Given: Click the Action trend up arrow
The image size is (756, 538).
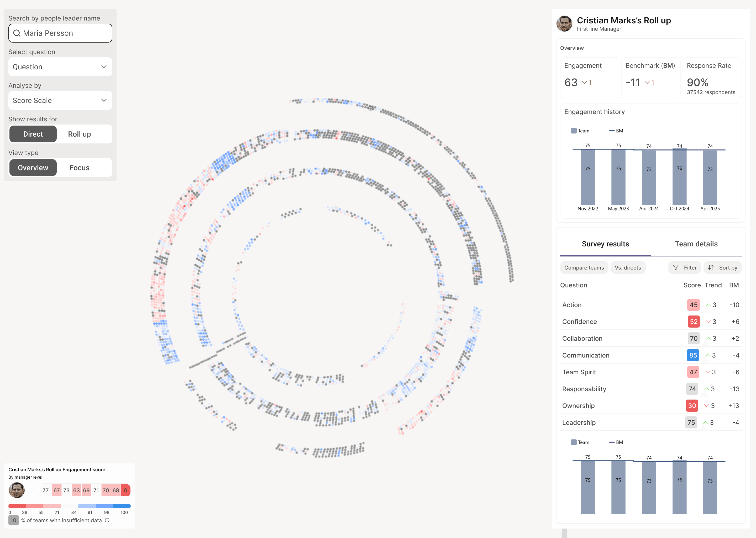Looking at the screenshot, I should 708,305.
